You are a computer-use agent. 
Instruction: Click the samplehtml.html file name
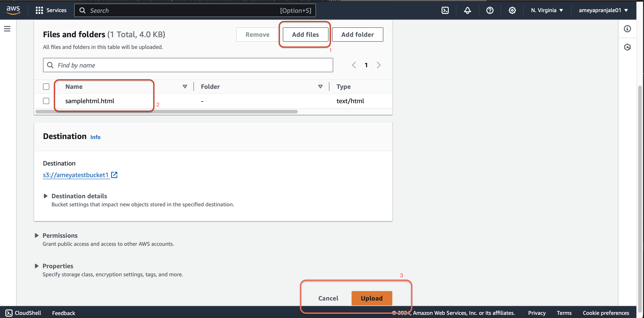pos(90,101)
